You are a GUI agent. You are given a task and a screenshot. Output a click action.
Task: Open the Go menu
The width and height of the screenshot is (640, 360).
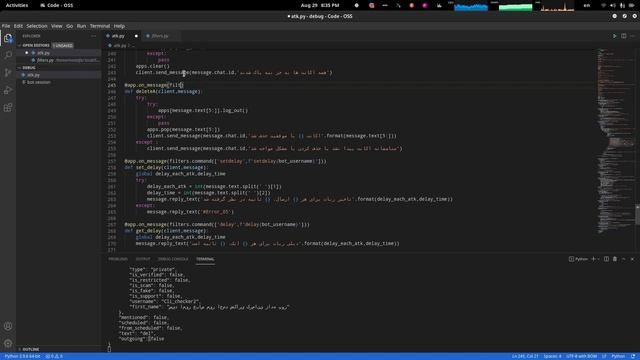pos(69,26)
